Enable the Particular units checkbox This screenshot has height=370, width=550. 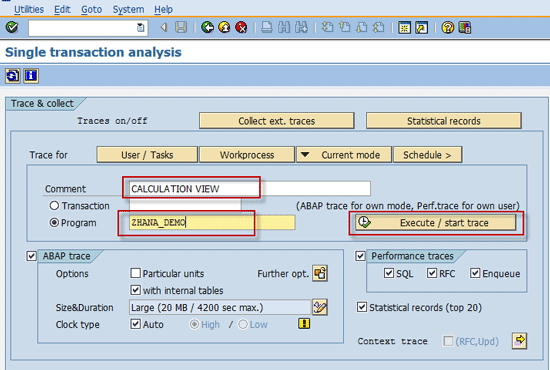point(135,273)
